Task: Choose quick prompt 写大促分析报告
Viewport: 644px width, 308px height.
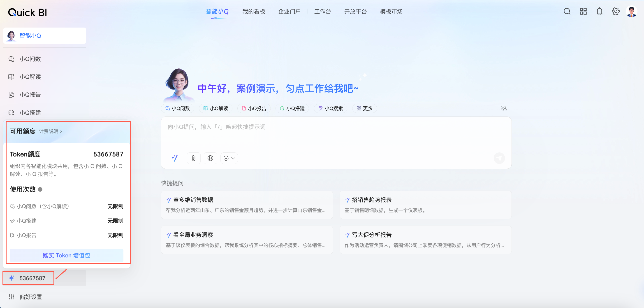Action: [426, 240]
